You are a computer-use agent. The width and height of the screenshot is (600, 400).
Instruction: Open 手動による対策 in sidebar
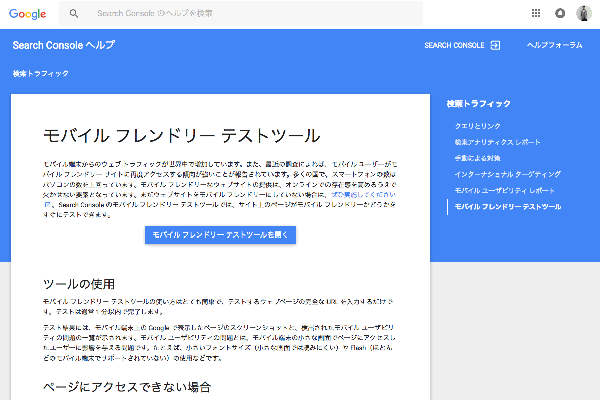coord(478,158)
